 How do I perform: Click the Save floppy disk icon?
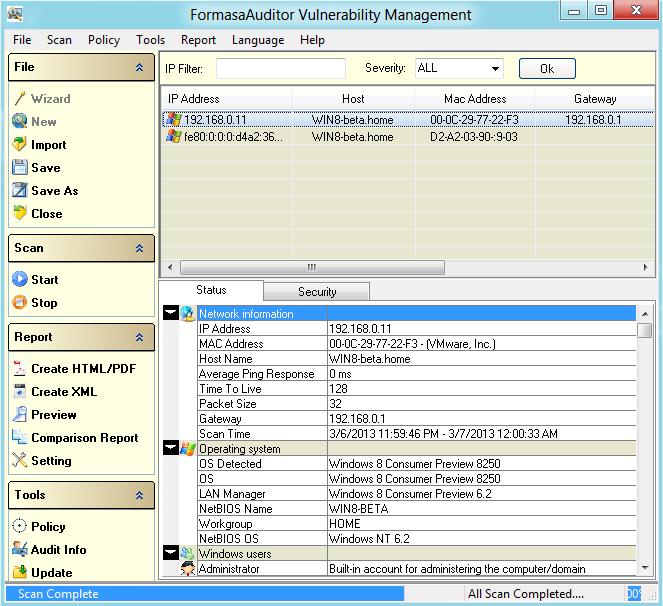coord(19,167)
